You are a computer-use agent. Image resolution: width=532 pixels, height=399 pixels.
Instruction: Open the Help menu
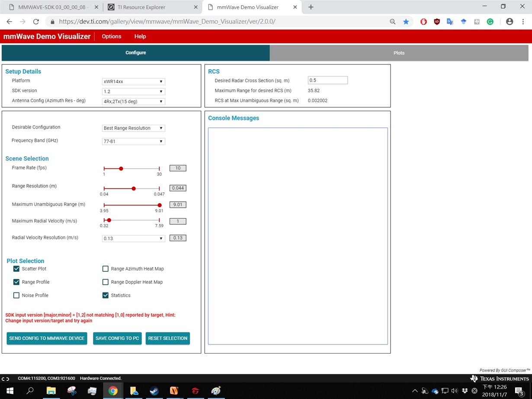pos(140,36)
